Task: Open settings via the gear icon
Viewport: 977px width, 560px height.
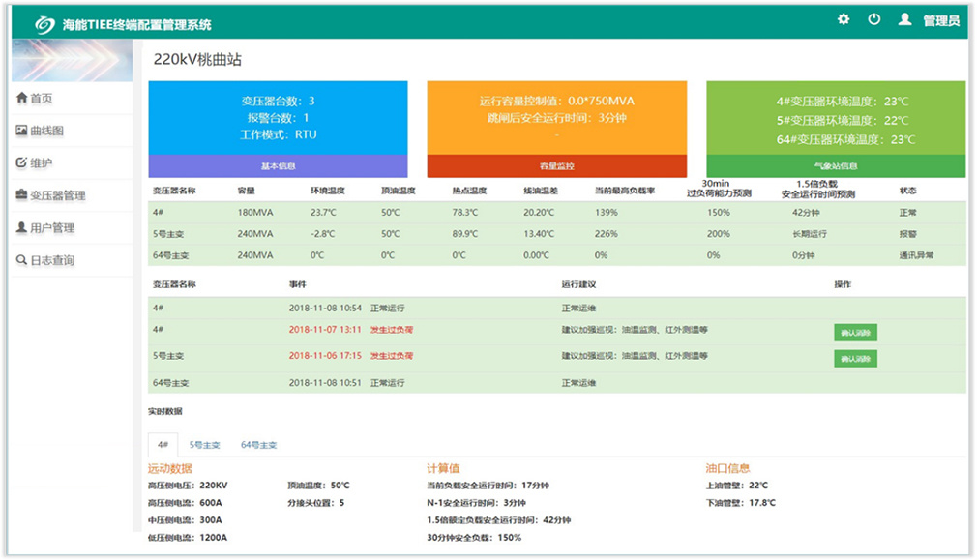Action: (844, 19)
